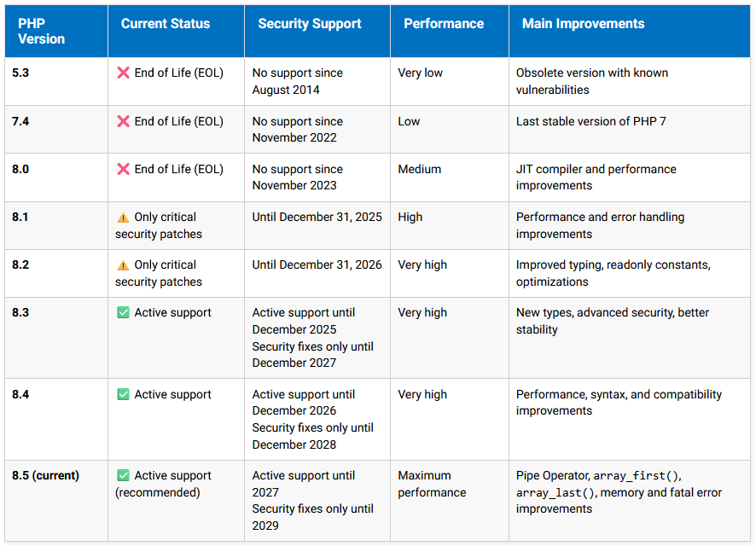The height and width of the screenshot is (546, 756).
Task: Click the Security Support column header
Action: coord(310,24)
